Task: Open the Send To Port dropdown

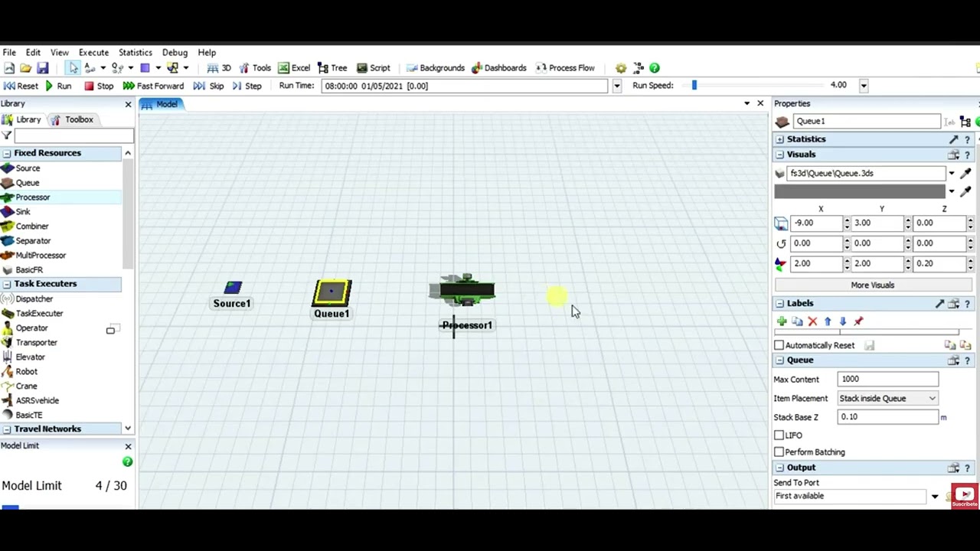Action: [934, 497]
